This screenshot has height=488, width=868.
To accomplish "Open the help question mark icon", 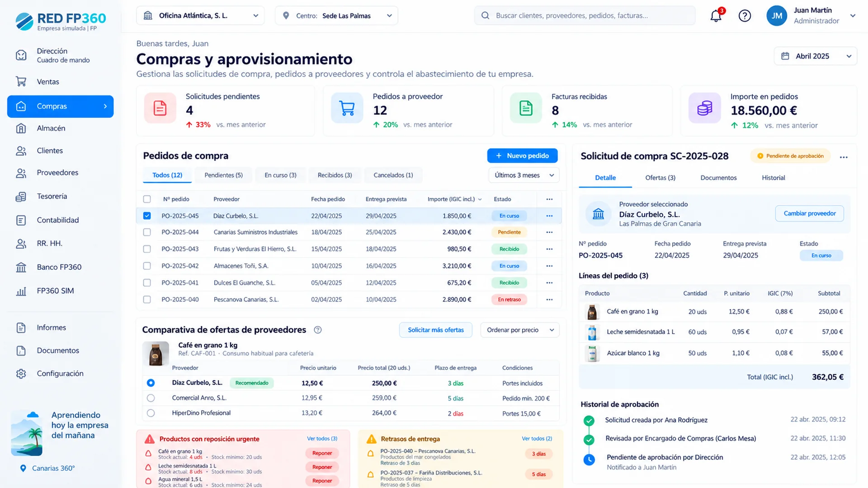I will [745, 16].
